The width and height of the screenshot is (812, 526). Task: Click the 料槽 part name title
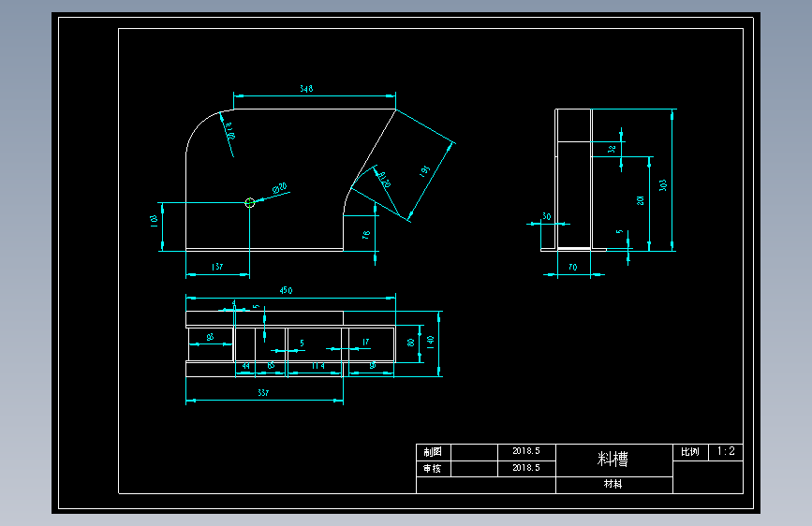pos(613,460)
